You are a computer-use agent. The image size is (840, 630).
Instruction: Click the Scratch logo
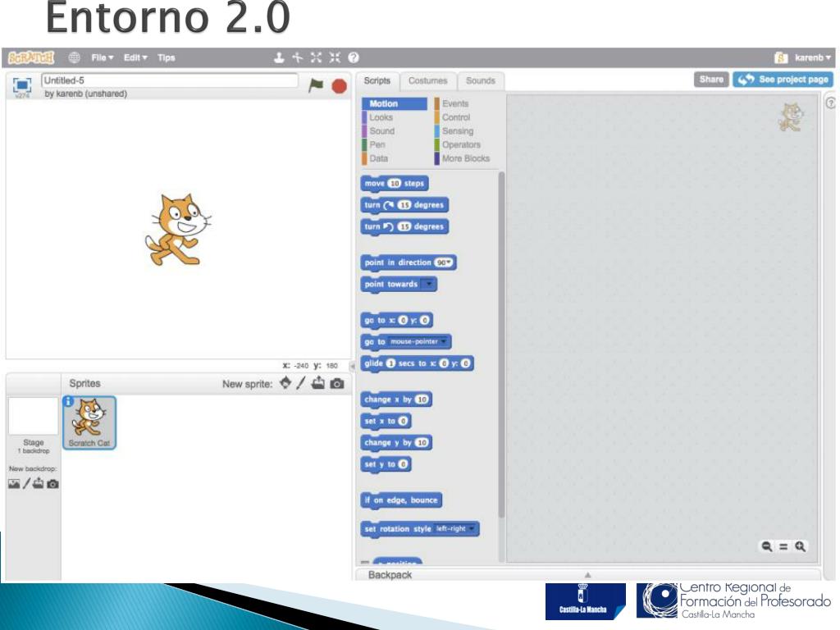click(31, 57)
